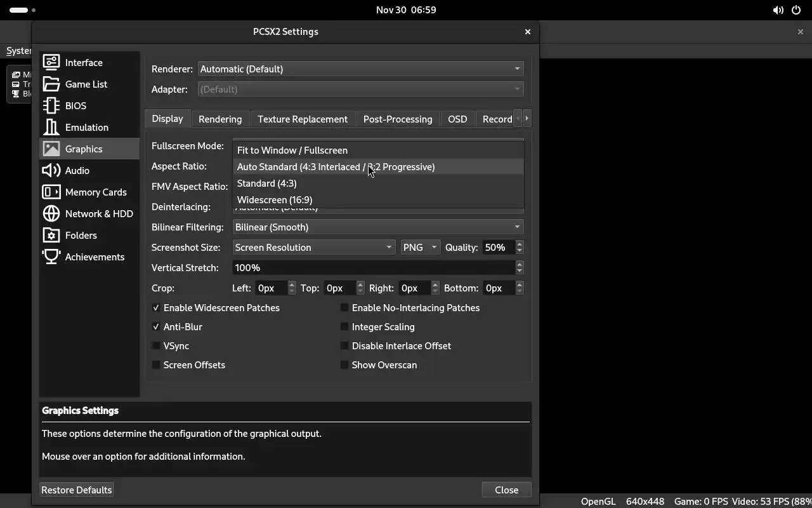Click the System menu in main window
Viewport: 812px width, 508px height.
tap(18, 51)
